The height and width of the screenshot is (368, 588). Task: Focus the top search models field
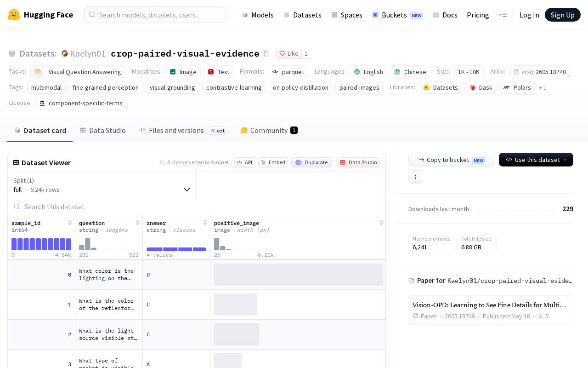[155, 15]
